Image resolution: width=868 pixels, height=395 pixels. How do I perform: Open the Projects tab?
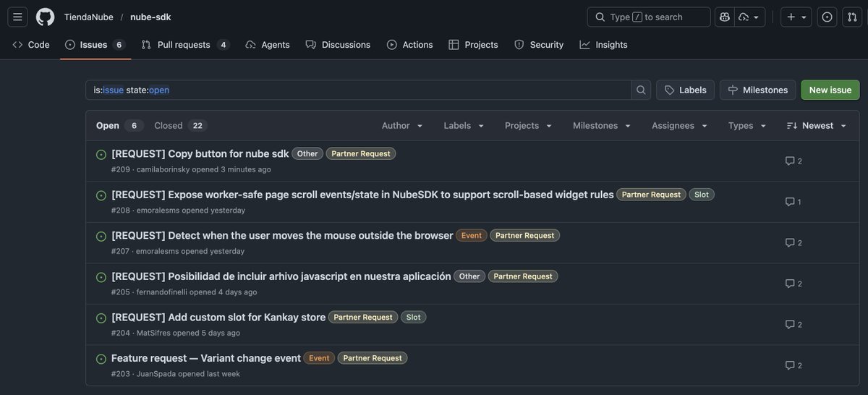point(474,45)
